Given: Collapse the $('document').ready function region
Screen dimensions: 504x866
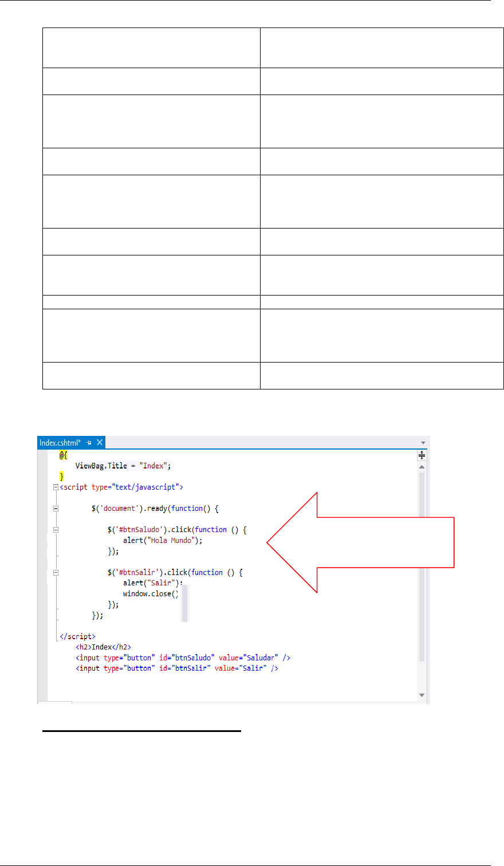Looking at the screenshot, I should 56,509.
